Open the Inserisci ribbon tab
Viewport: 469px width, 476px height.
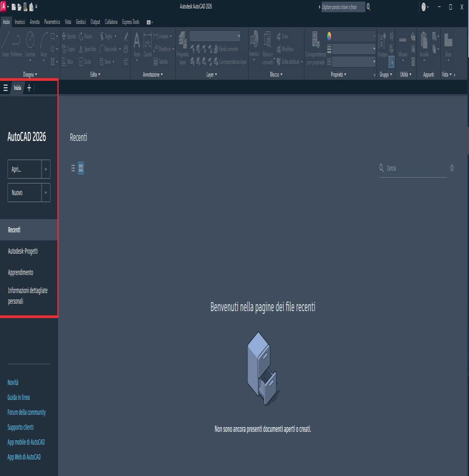(x=20, y=22)
